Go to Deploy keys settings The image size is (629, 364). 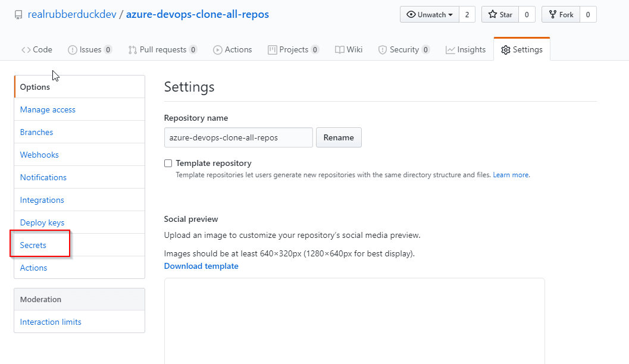79,222
